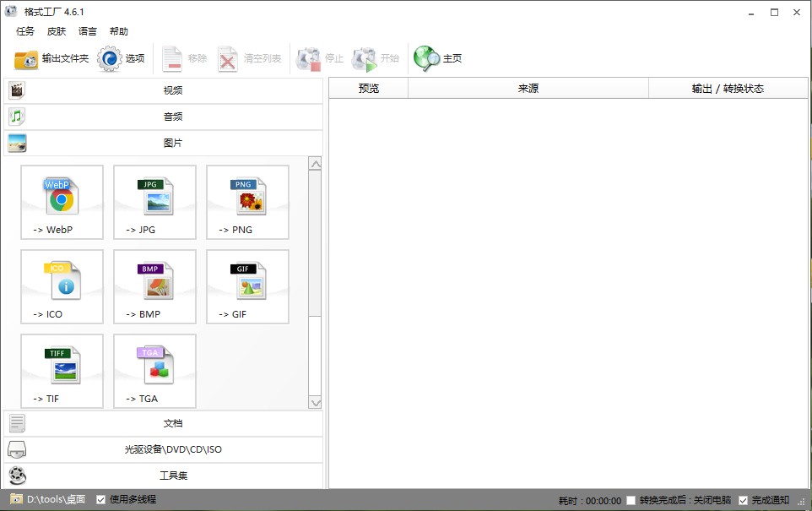The width and height of the screenshot is (812, 511).
Task: Open the 任务 task menu
Action: pyautogui.click(x=24, y=31)
